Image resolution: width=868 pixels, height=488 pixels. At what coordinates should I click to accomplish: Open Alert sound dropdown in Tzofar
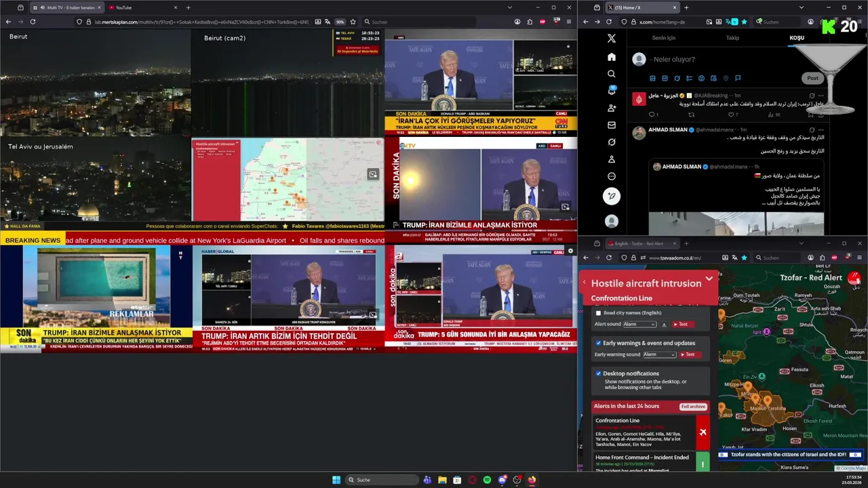click(639, 325)
